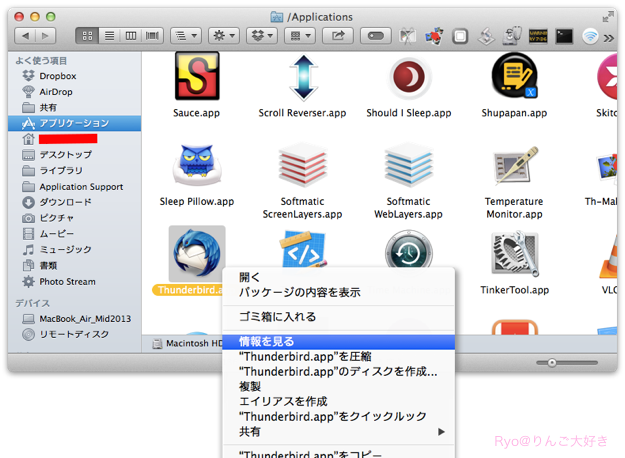Open Dropbox in the sidebar
The width and height of the screenshot is (625, 458).
(x=74, y=76)
